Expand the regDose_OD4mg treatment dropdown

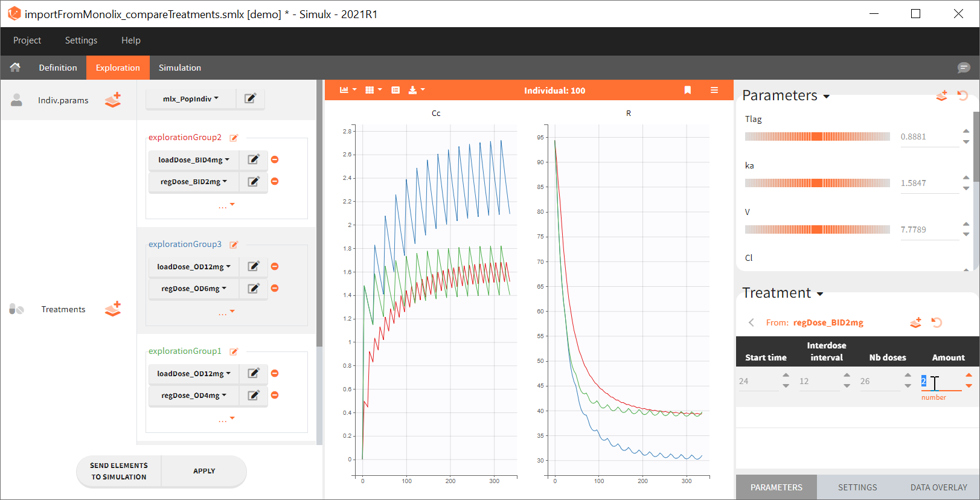tap(194, 396)
